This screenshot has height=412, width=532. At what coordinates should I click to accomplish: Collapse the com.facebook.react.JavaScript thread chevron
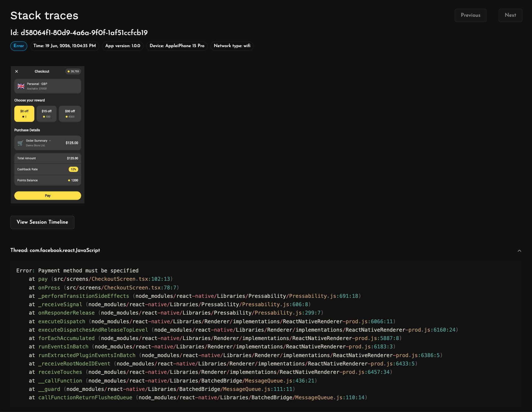click(x=519, y=251)
